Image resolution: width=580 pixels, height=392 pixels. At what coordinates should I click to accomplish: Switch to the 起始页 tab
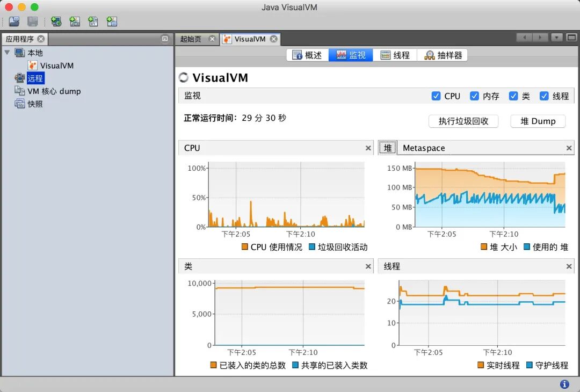point(191,39)
